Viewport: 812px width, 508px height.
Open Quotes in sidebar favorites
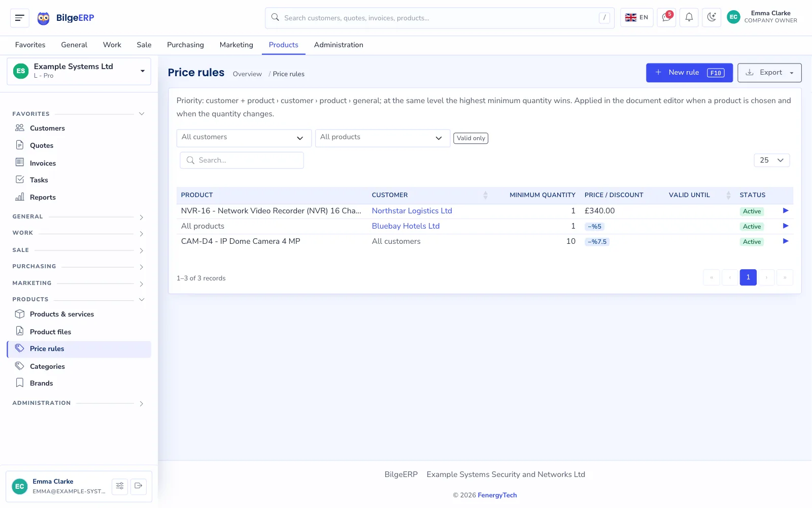point(79,145)
